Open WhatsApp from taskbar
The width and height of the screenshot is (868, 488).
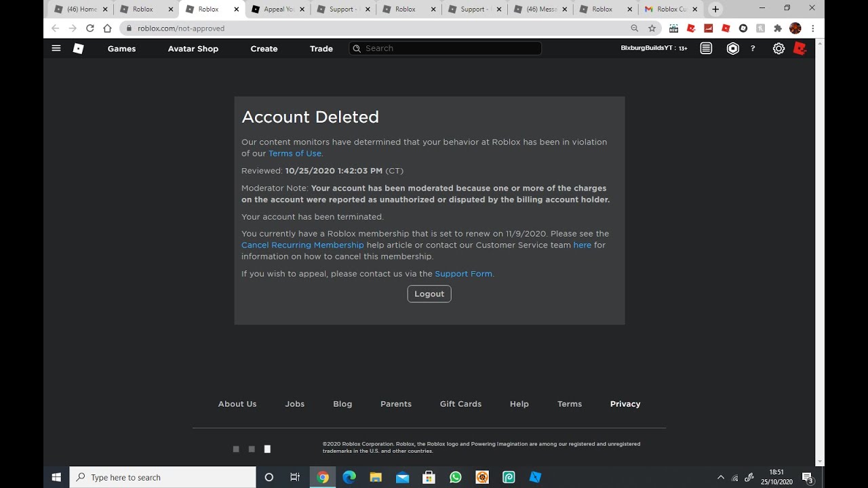(455, 477)
